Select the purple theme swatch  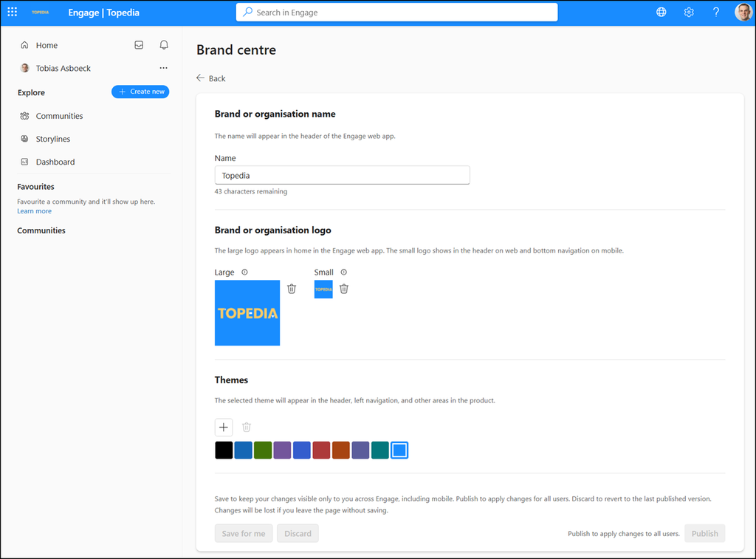(x=282, y=450)
